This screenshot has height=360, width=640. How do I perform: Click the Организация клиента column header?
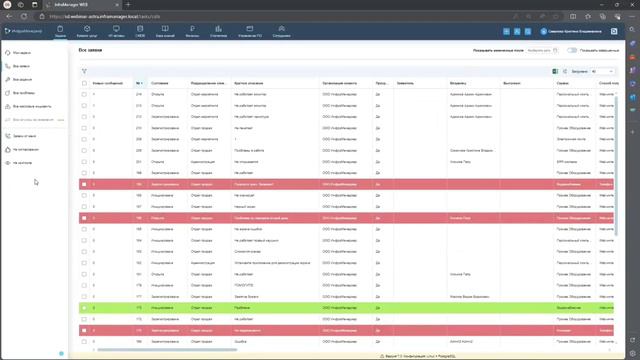340,83
